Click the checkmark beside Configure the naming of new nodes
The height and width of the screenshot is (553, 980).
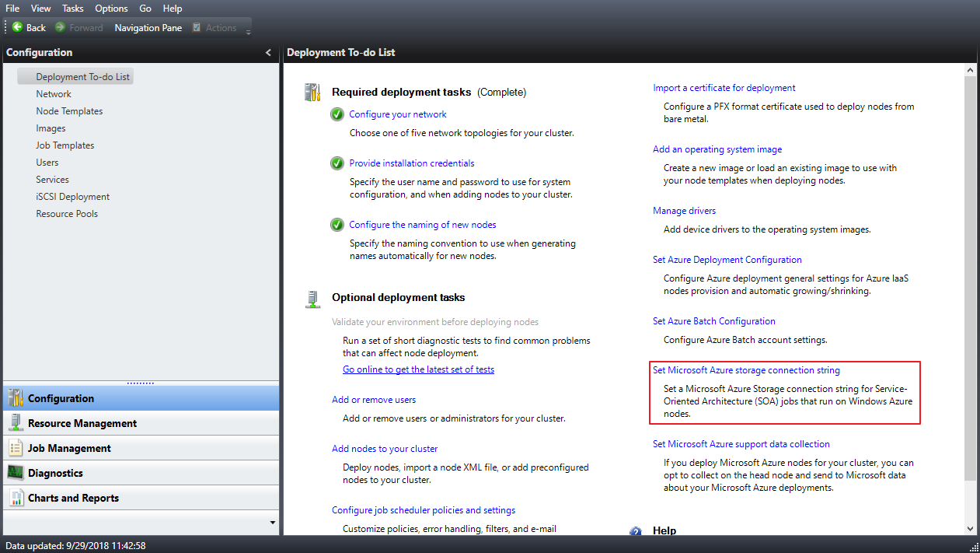point(337,225)
